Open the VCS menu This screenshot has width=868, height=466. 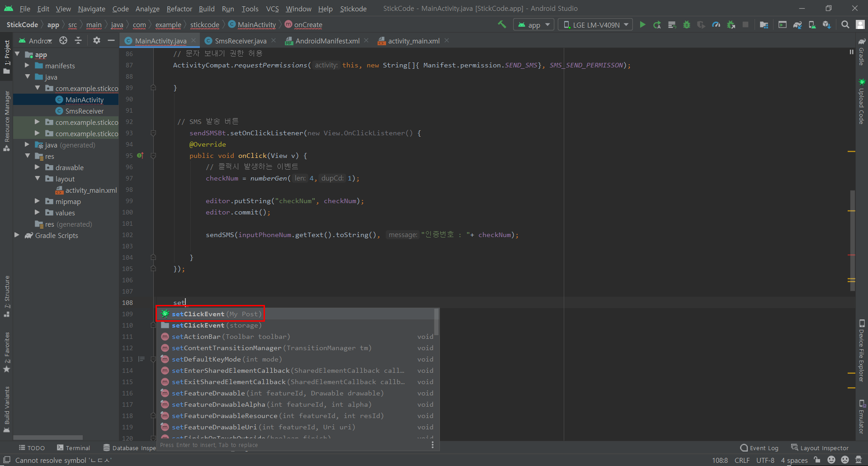click(x=272, y=9)
